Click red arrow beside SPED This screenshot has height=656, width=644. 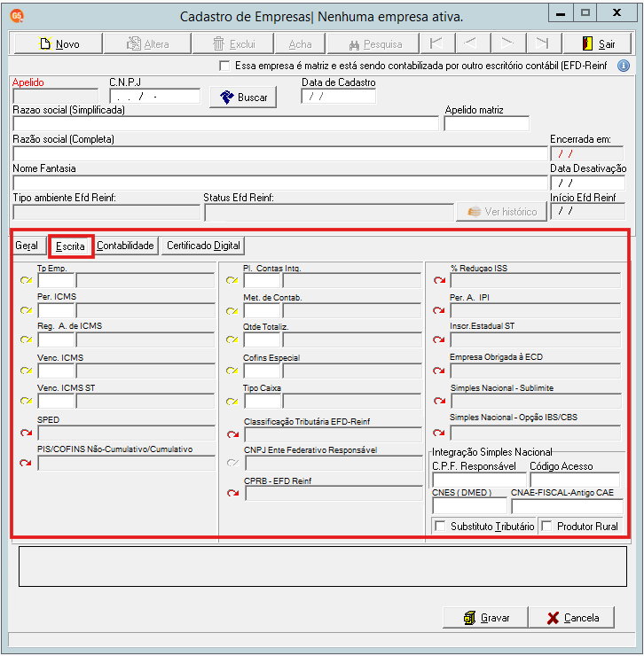point(27,433)
